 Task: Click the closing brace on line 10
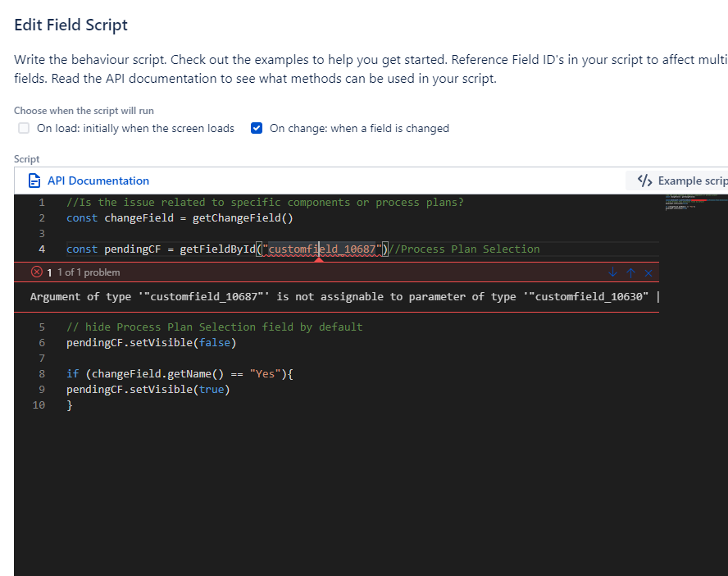pos(70,405)
